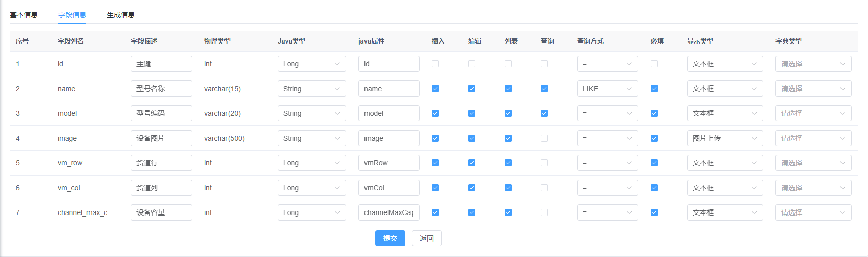The image size is (868, 257).
Task: Click java属性 field containing vmCol
Action: [389, 188]
